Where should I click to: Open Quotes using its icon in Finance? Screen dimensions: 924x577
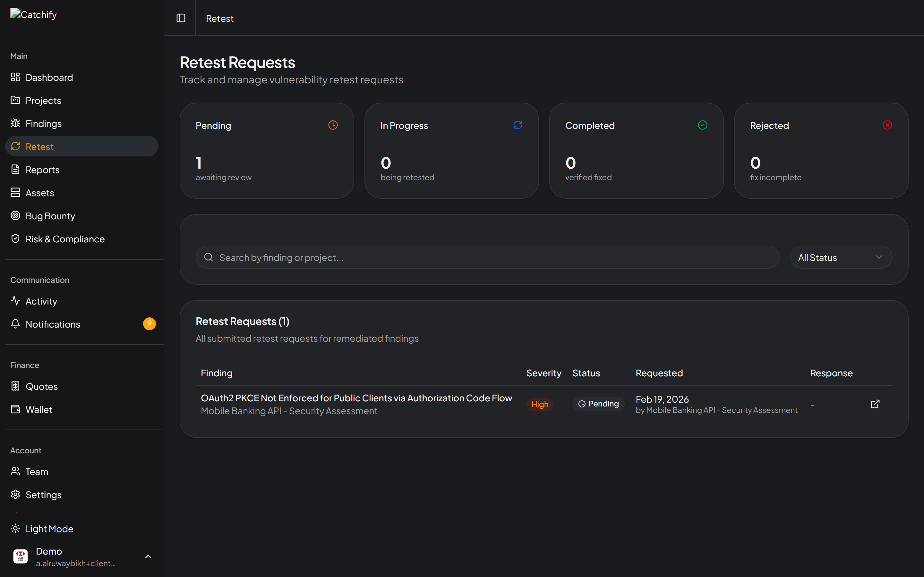pyautogui.click(x=16, y=386)
